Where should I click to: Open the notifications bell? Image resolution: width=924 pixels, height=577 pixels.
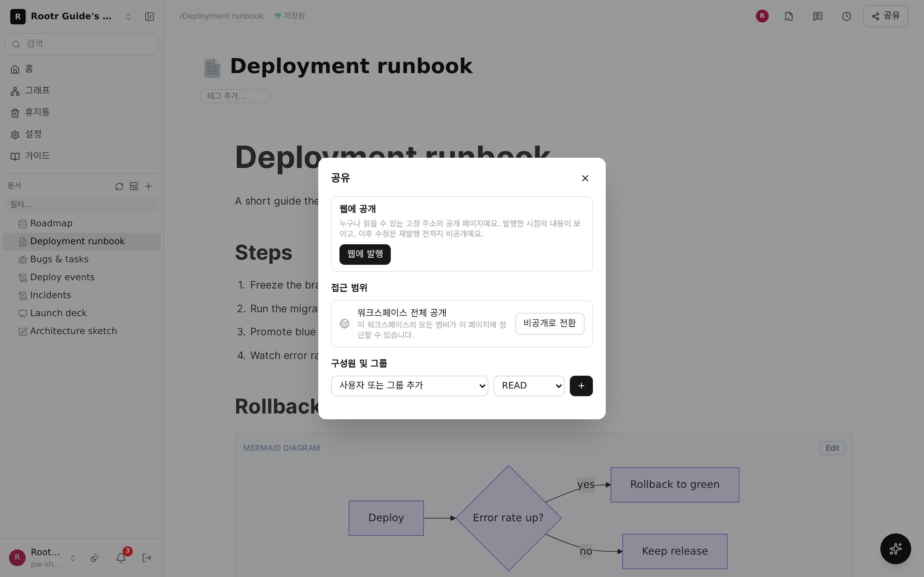click(121, 558)
